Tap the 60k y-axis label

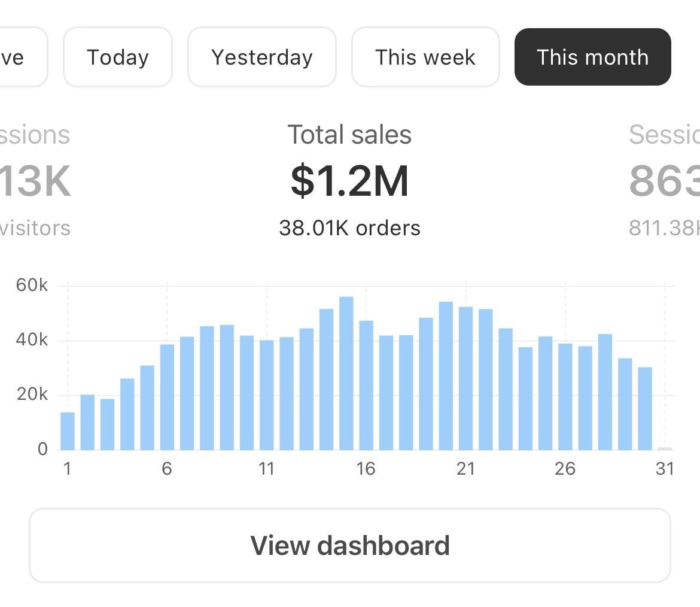point(32,286)
